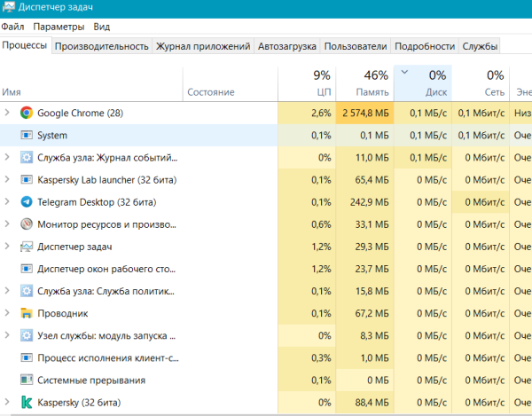Click the Монитор ресурсов process icon
Screen dimensions: 532x416
(27, 224)
